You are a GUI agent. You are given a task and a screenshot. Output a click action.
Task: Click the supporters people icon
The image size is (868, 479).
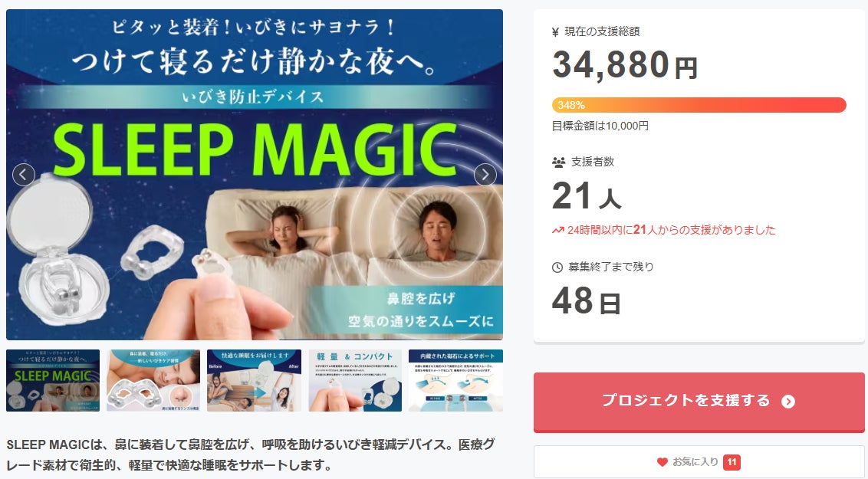coord(558,162)
